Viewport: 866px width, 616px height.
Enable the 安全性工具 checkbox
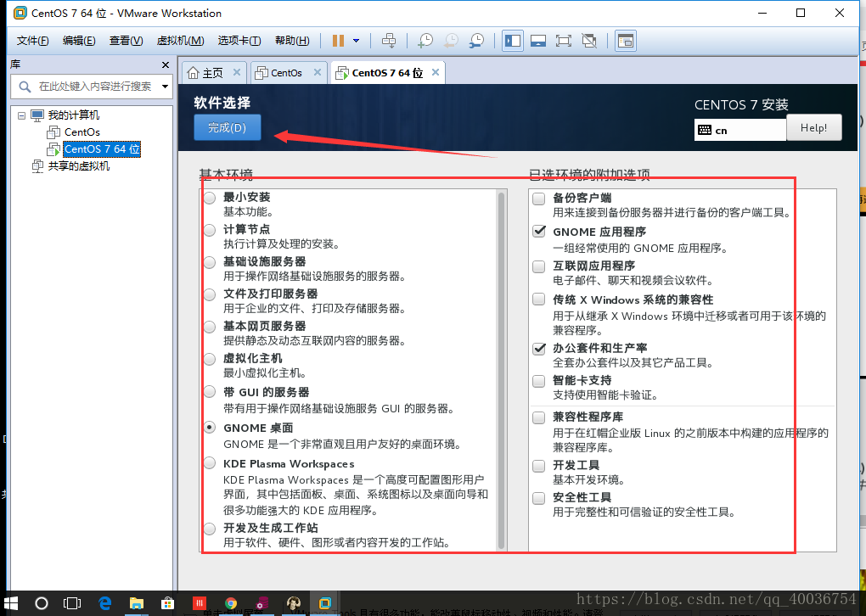click(539, 498)
